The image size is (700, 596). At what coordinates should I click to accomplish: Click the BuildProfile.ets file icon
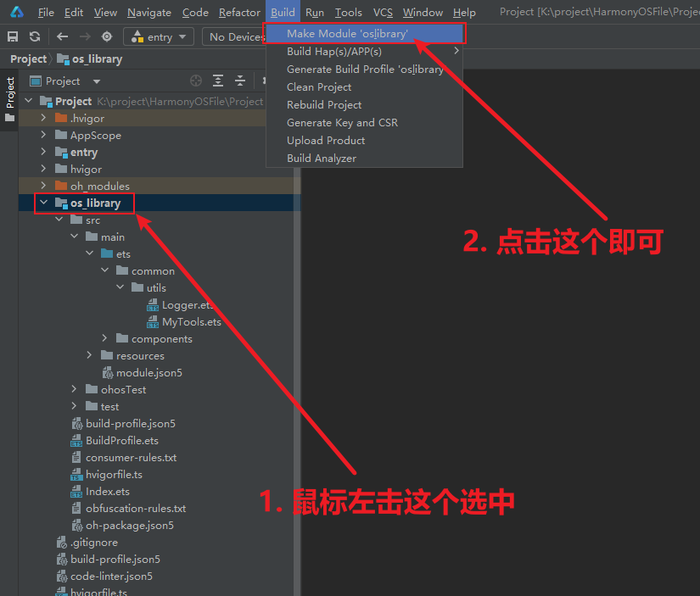tap(76, 441)
